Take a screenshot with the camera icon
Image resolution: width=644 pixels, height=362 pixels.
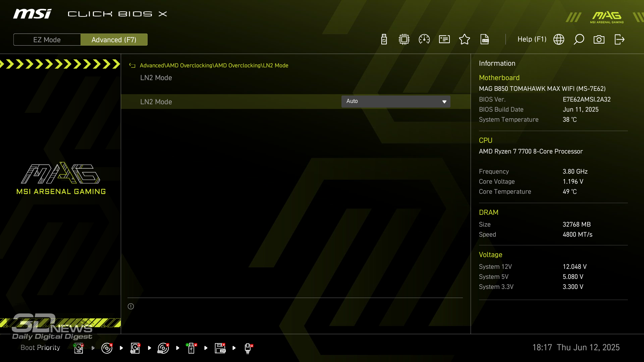pyautogui.click(x=599, y=40)
